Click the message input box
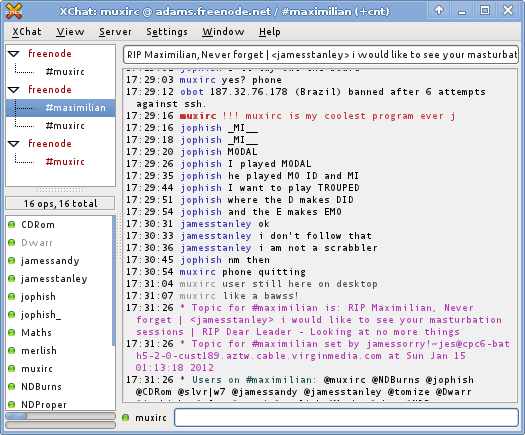Viewport: 525px width, 435px height. pos(347,417)
